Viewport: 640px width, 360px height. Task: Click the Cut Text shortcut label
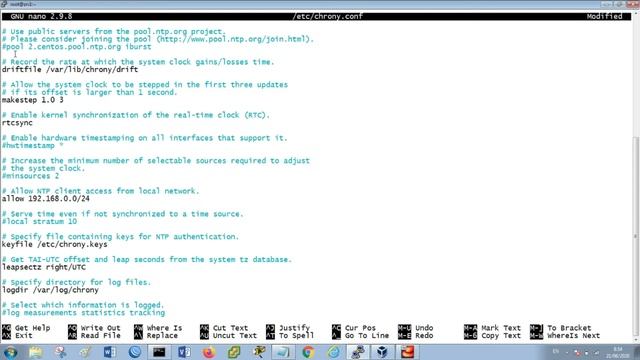click(x=230, y=328)
